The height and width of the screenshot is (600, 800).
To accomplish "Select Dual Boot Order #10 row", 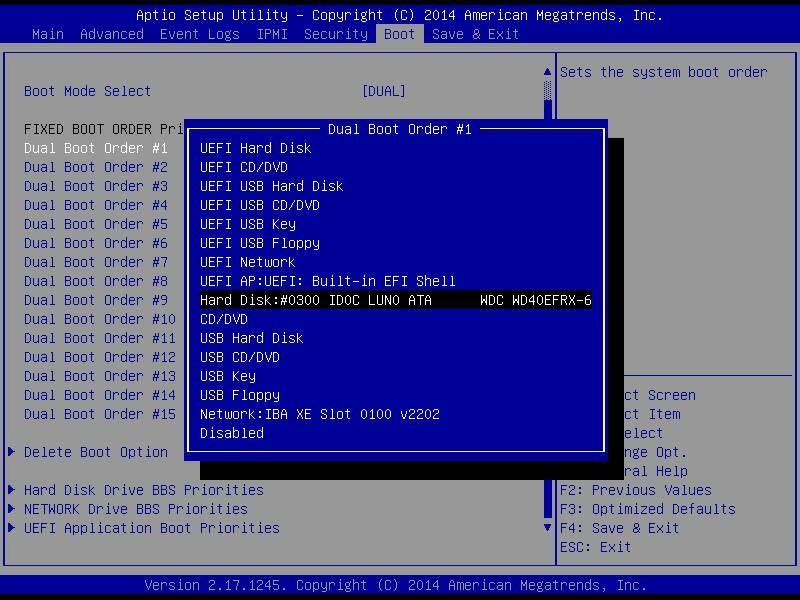I will tap(100, 319).
